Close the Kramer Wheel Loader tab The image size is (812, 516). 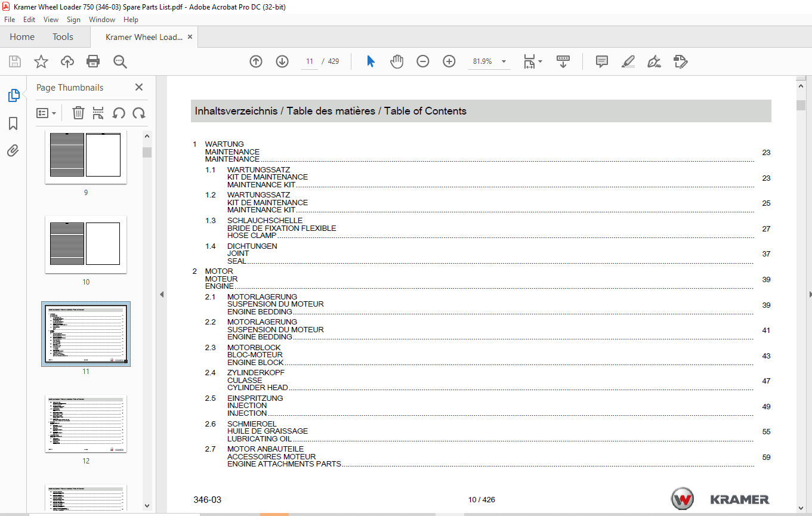point(190,37)
